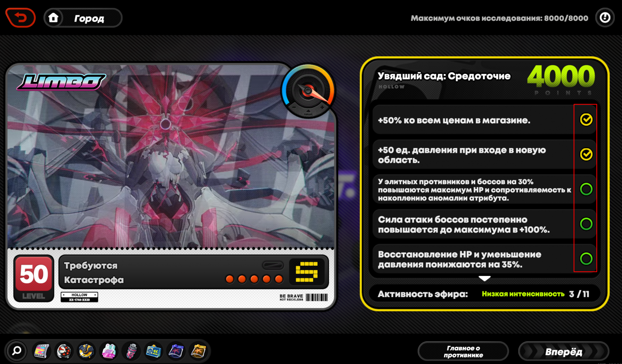Select the spray canister item icon
The width and height of the screenshot is (622, 364).
click(131, 351)
